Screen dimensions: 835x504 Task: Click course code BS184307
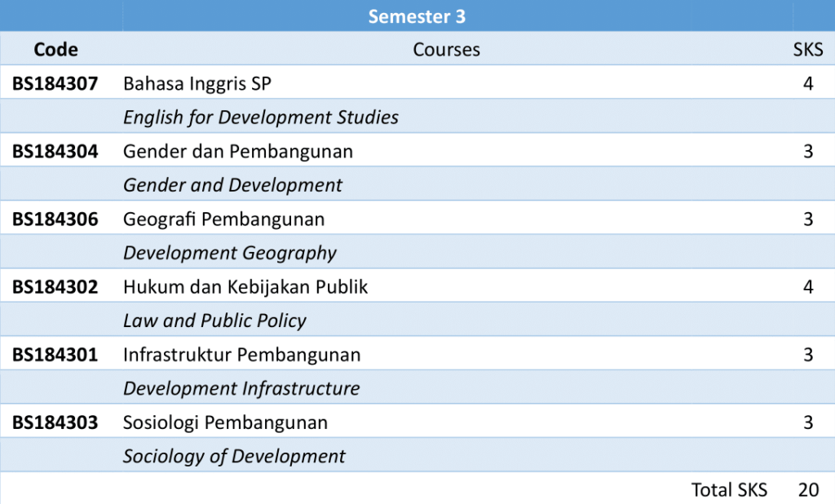[x=55, y=83]
